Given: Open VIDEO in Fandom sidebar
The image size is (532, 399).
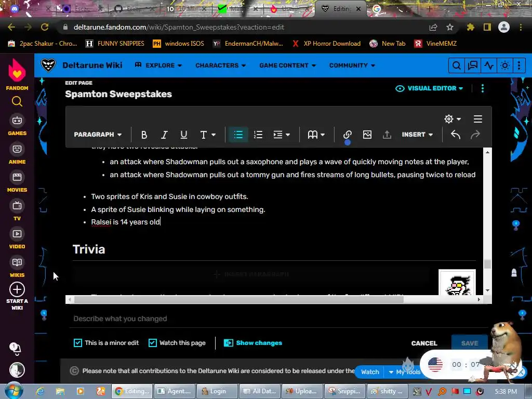Looking at the screenshot, I should [x=17, y=239].
